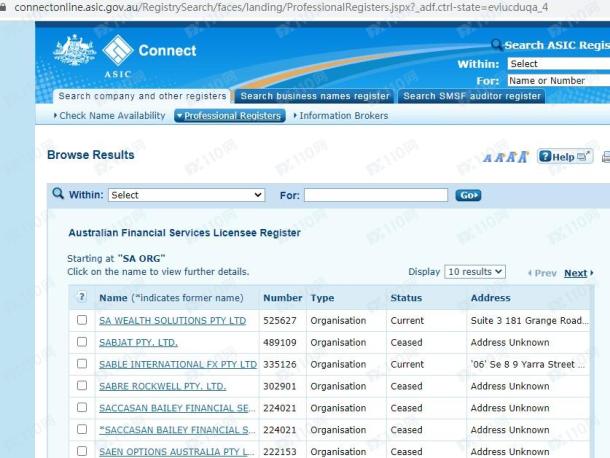
Task: Click address '06' Se 8 9 Yarra Street
Action: [528, 364]
